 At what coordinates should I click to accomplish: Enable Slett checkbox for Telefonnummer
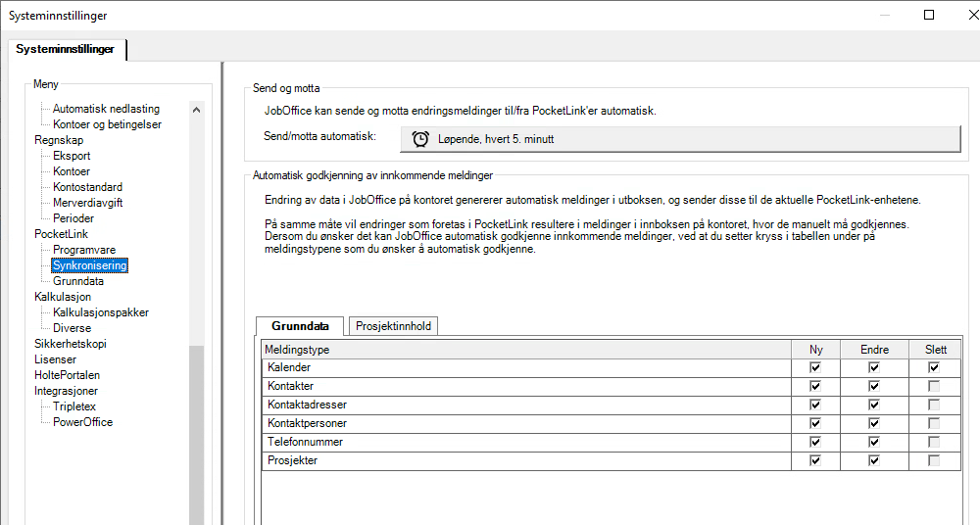pyautogui.click(x=934, y=442)
